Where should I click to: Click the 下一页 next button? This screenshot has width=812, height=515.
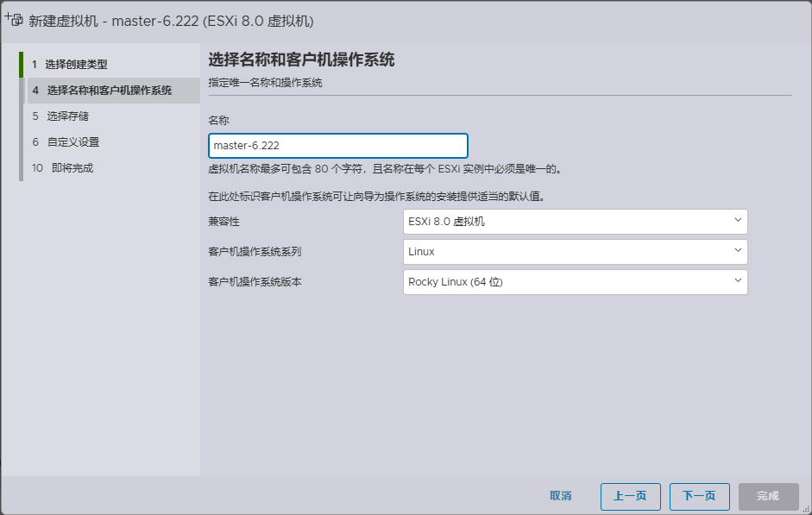click(x=700, y=496)
